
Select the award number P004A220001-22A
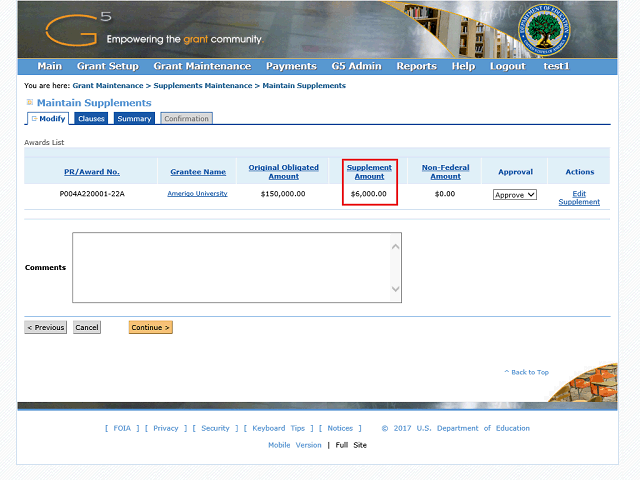click(x=92, y=194)
